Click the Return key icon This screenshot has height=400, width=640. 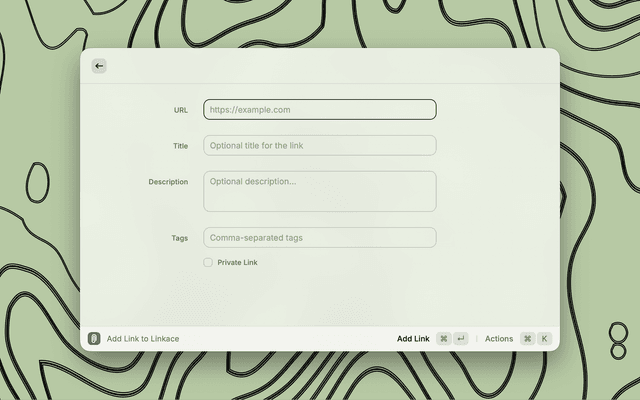coord(460,339)
